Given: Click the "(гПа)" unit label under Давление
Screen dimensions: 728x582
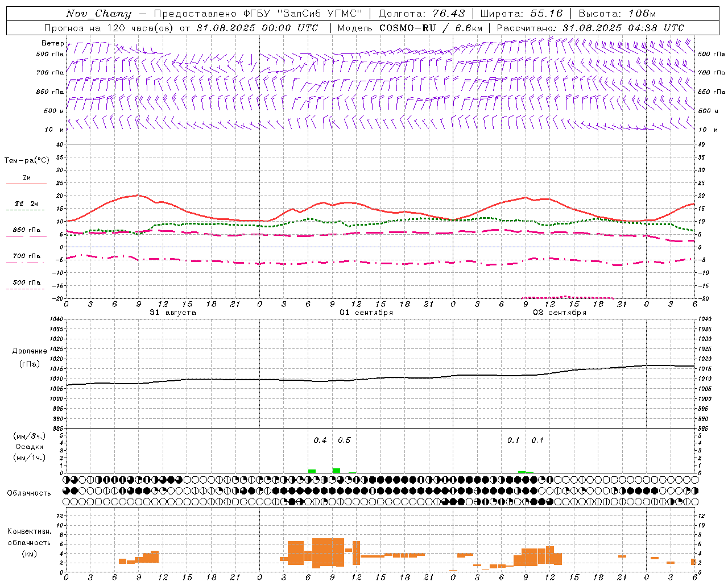Looking at the screenshot, I should (30, 364).
